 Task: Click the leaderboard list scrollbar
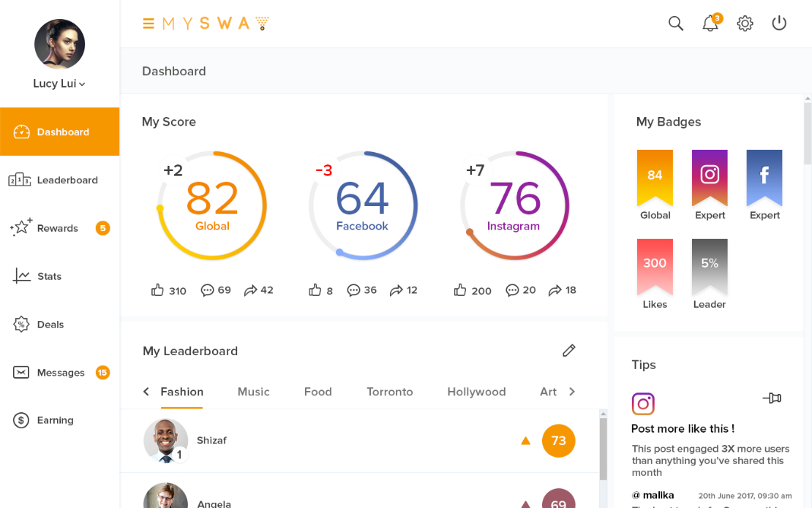(604, 450)
